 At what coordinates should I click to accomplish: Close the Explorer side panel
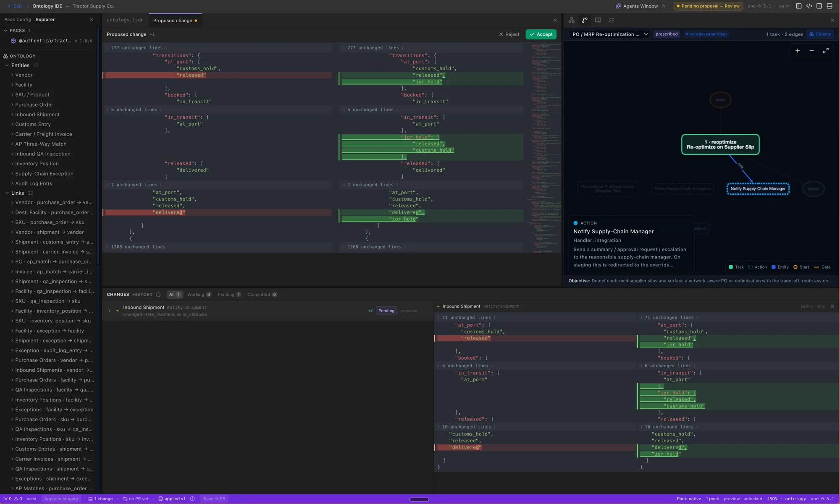tap(92, 20)
